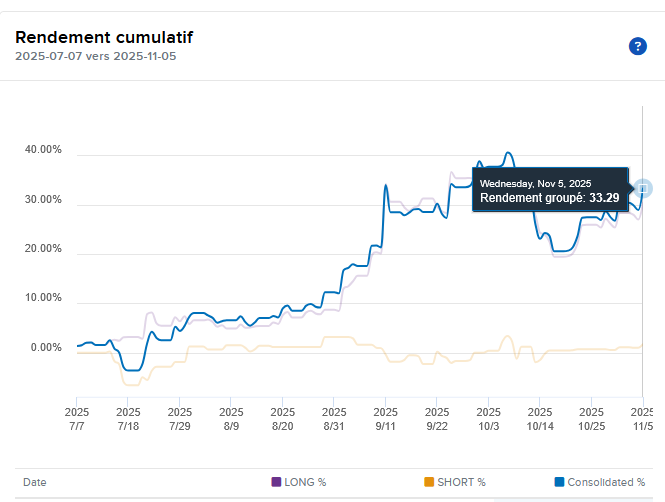Click the Rendement groupé 33.29 tooltip
This screenshot has width=665, height=502.
click(549, 191)
